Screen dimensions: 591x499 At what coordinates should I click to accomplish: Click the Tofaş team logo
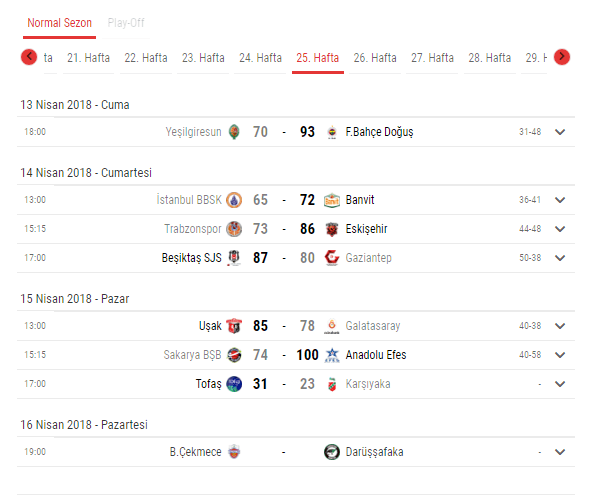pyautogui.click(x=234, y=384)
